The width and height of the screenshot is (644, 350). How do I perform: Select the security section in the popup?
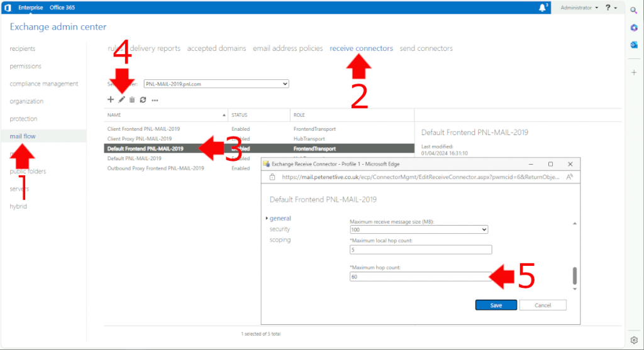coord(280,229)
